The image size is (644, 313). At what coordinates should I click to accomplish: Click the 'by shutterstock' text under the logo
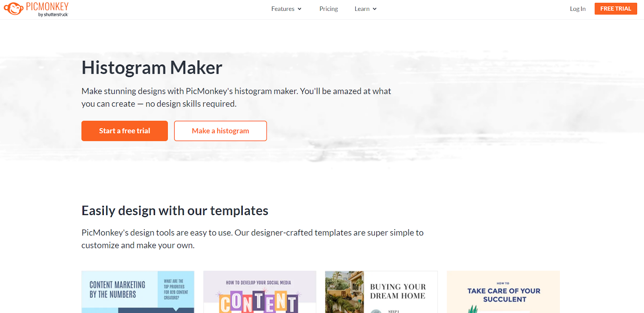53,15
